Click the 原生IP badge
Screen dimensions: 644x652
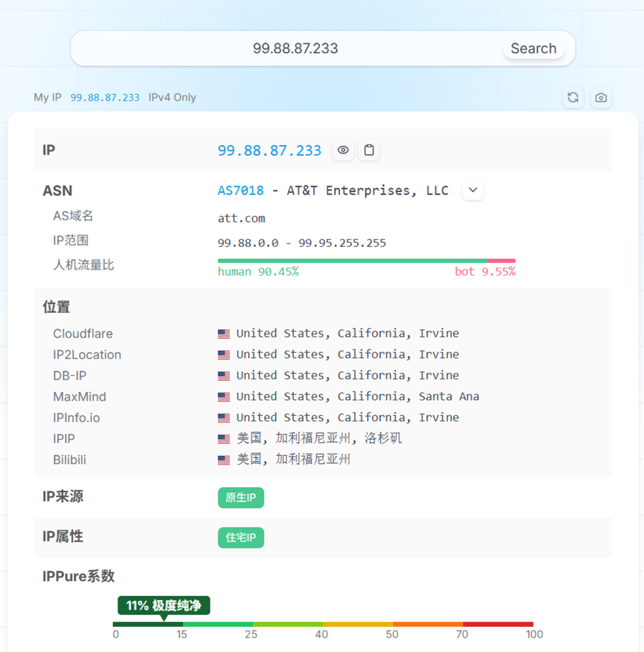[x=241, y=498]
